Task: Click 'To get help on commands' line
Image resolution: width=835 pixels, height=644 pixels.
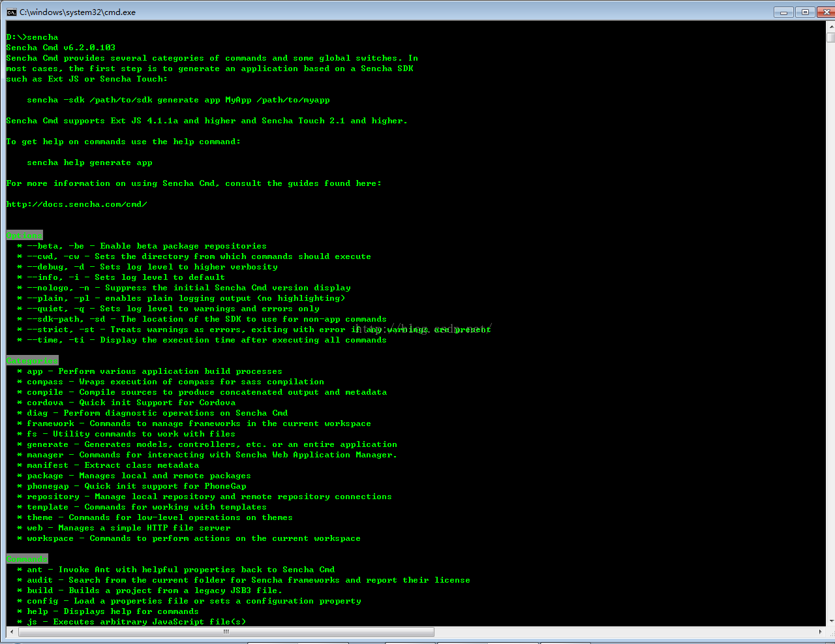Action: [x=123, y=142]
